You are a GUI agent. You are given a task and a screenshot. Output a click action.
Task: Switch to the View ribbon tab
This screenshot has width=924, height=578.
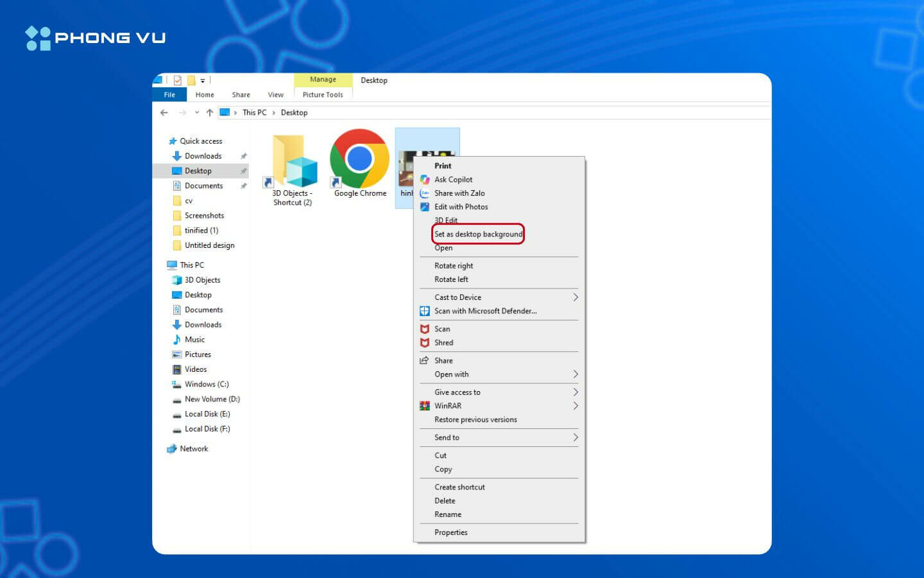(276, 94)
